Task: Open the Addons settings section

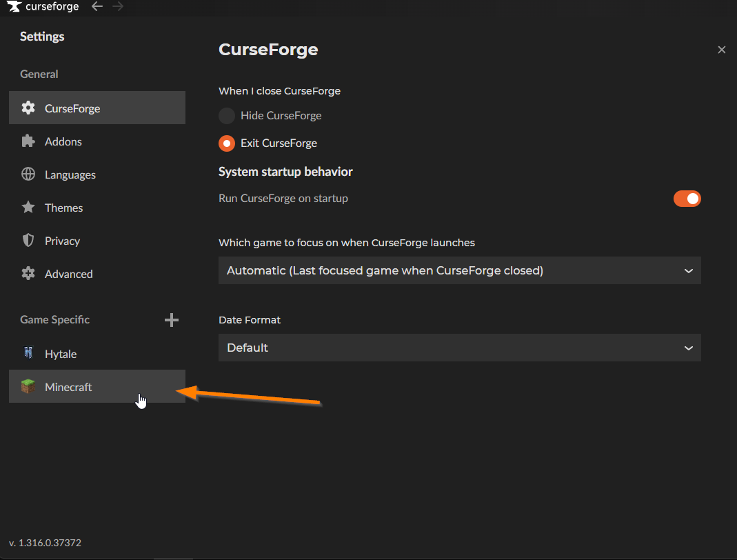Action: (97, 141)
